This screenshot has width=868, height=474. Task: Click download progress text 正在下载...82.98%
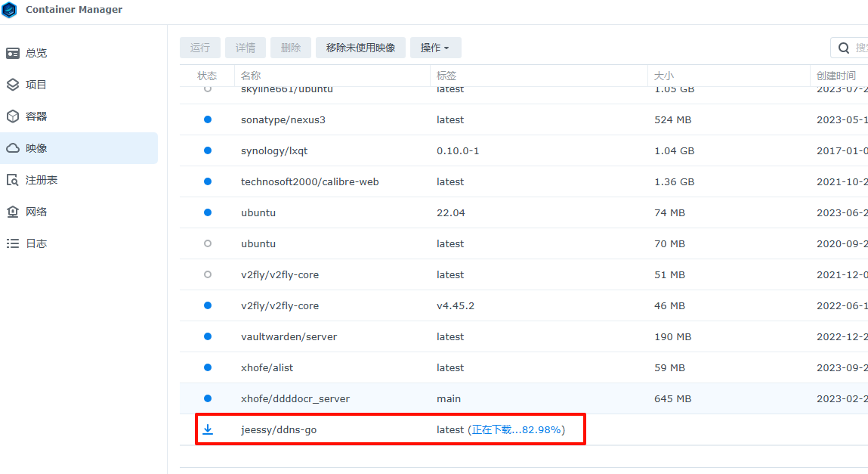(517, 429)
